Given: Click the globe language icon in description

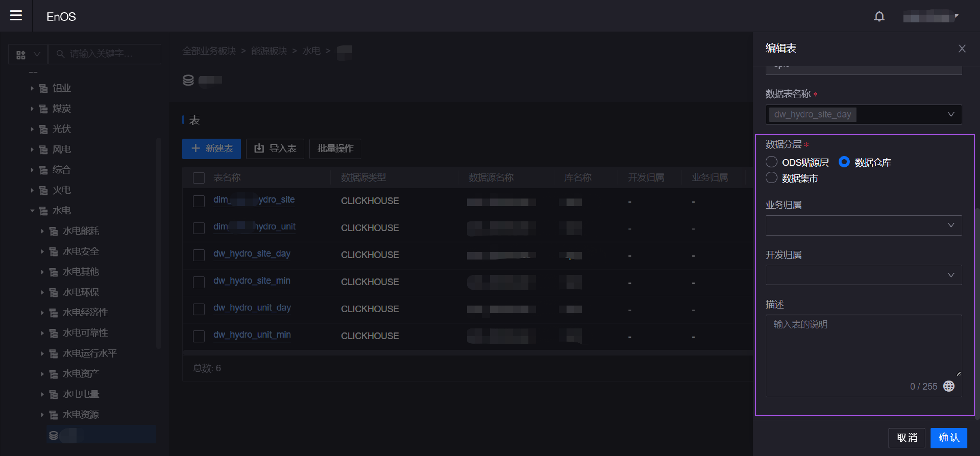Looking at the screenshot, I should pos(949,387).
